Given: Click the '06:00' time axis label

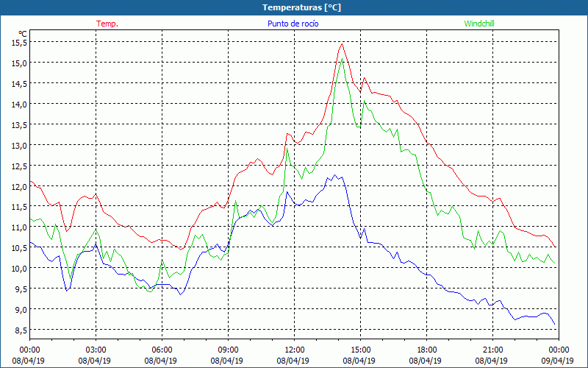Looking at the screenshot, I should point(162,350).
